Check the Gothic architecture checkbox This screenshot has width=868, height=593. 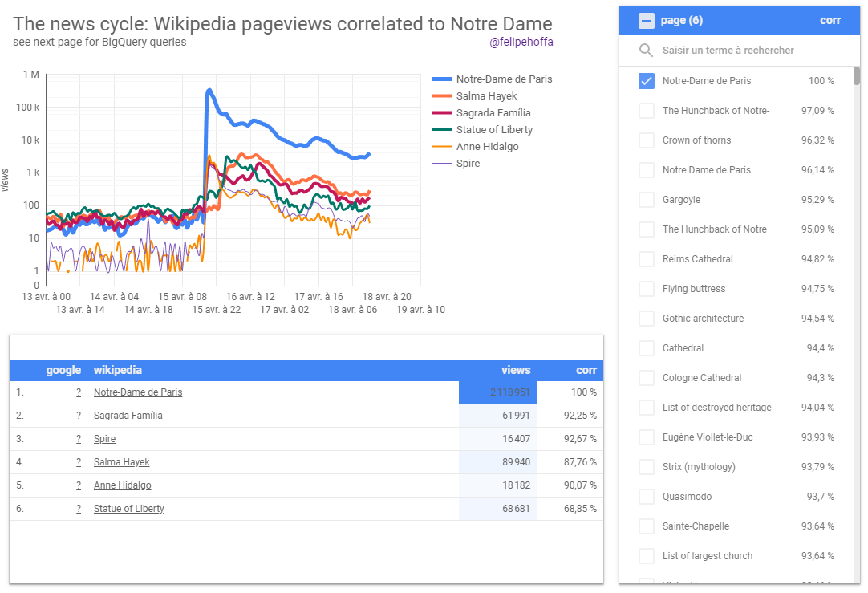(646, 319)
